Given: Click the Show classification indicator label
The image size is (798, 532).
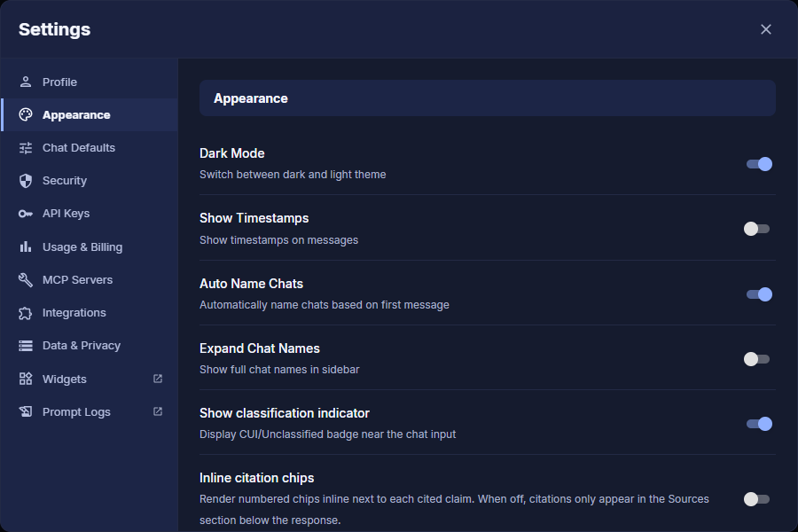Looking at the screenshot, I should [285, 413].
